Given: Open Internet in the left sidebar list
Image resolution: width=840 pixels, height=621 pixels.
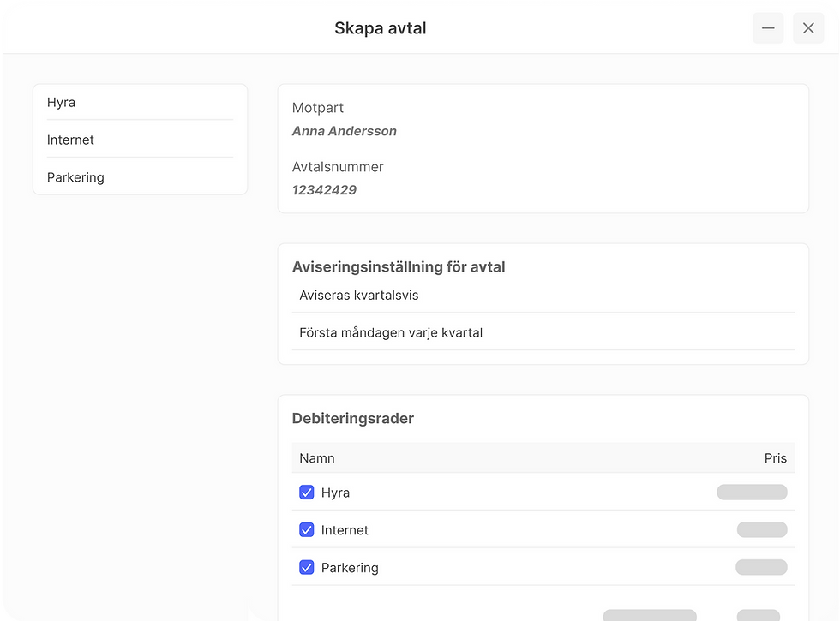Looking at the screenshot, I should 70,140.
